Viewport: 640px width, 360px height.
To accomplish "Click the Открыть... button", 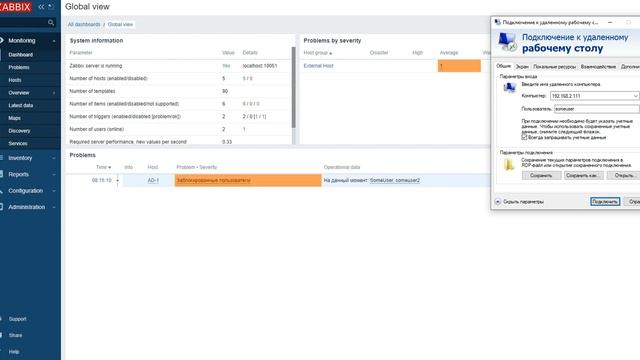I will click(x=624, y=176).
